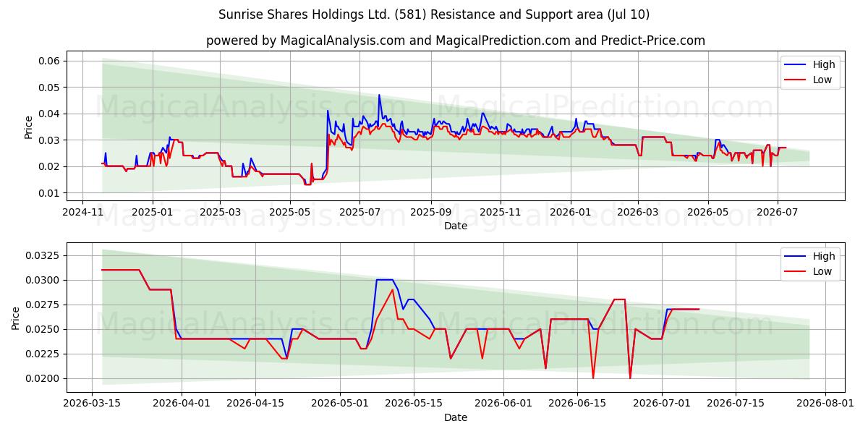Click the top chart x-axis label '2025-11'
This screenshot has height=434, width=868.
[x=501, y=212]
